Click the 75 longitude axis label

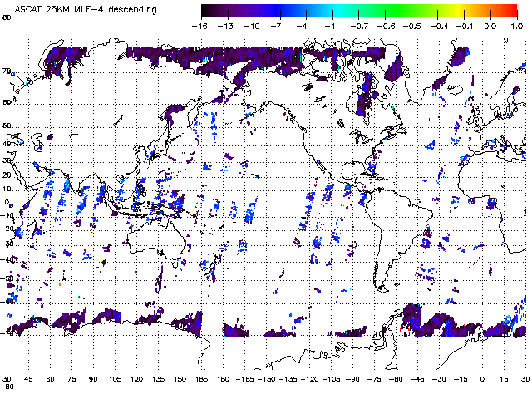pyautogui.click(x=71, y=379)
